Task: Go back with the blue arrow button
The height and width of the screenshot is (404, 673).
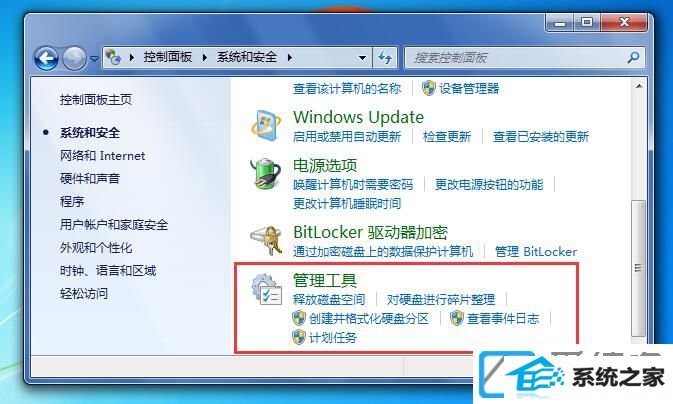Action: coord(46,58)
